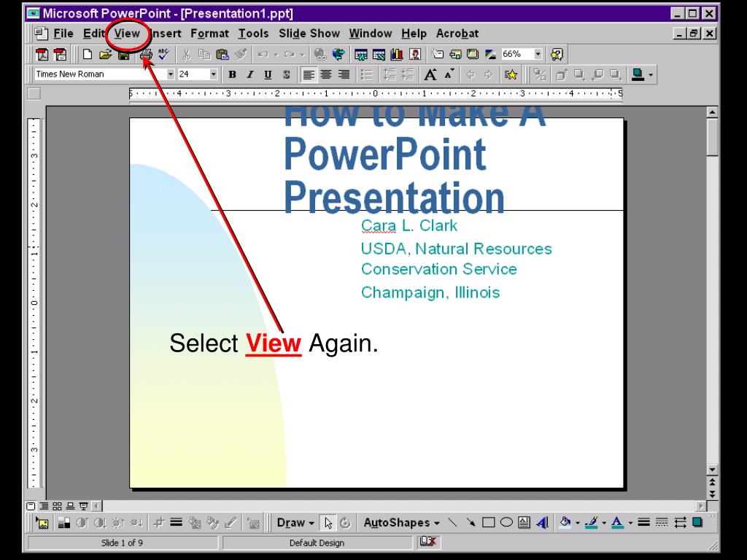The width and height of the screenshot is (747, 560).
Task: Click the Save floppy disk icon
Action: [124, 54]
